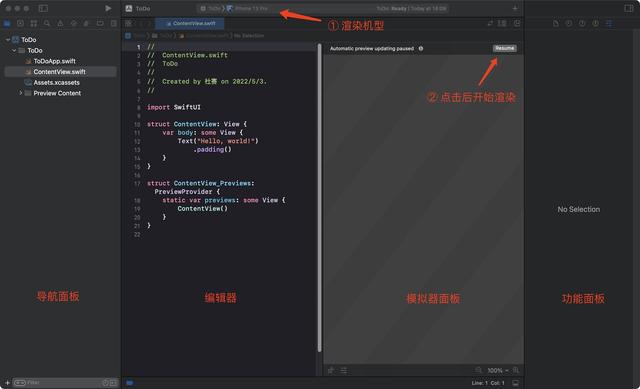Select ContentView.swift in the file tree
The image size is (640, 389).
[60, 72]
